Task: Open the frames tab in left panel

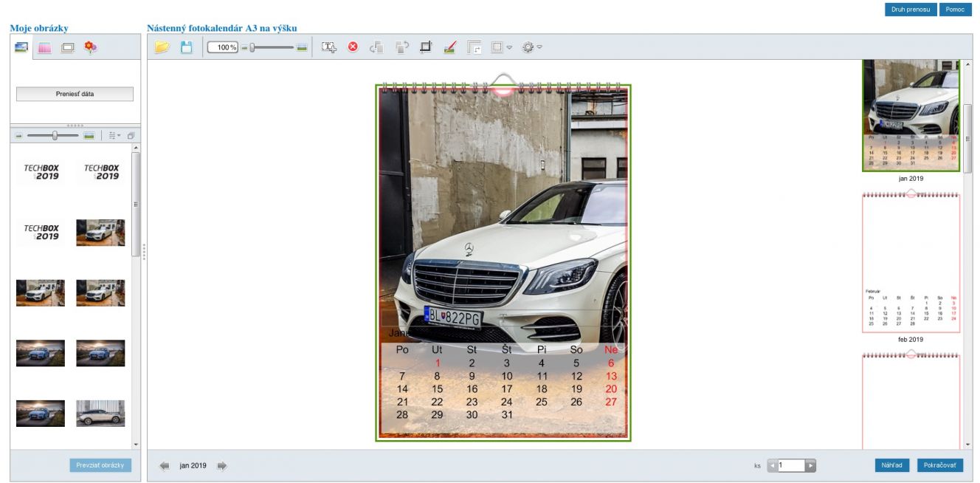Action: (x=67, y=47)
